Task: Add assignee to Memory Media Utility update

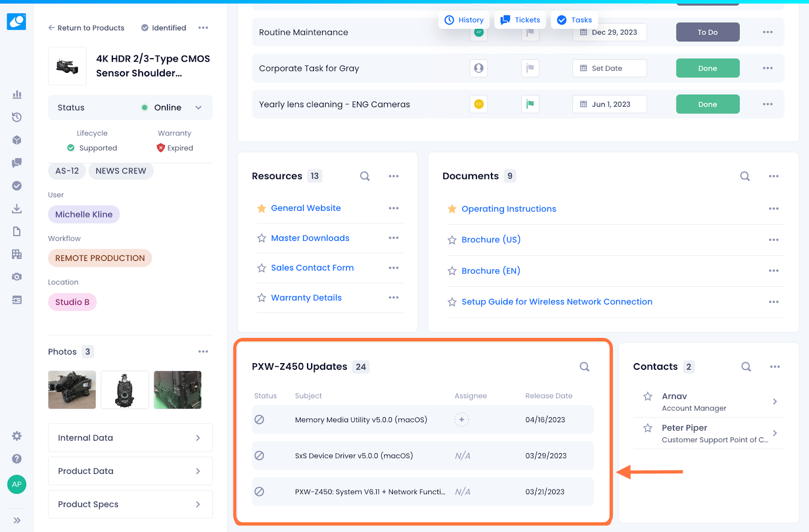Action: tap(462, 419)
